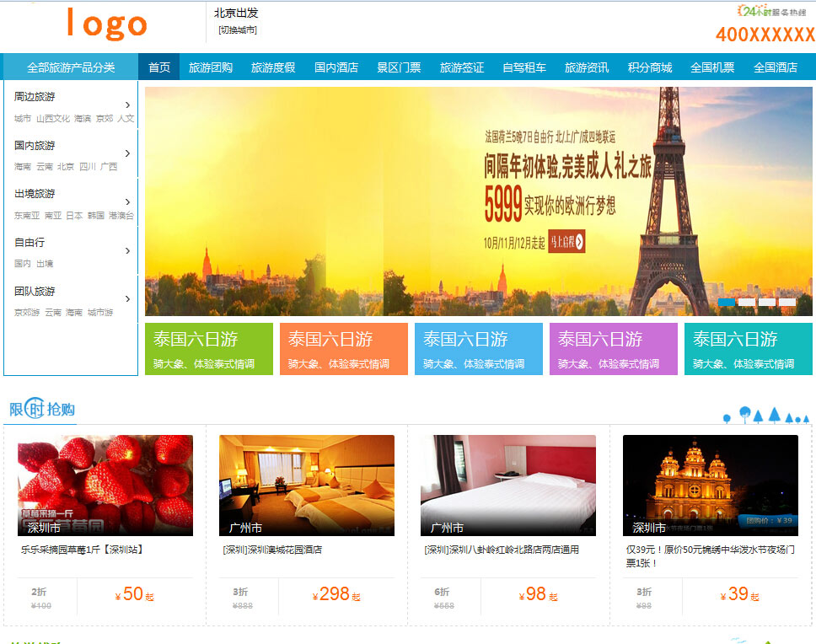Viewport: 816px width, 644px height.
Task: Expand the 自由行 sidebar category
Action: [30, 242]
